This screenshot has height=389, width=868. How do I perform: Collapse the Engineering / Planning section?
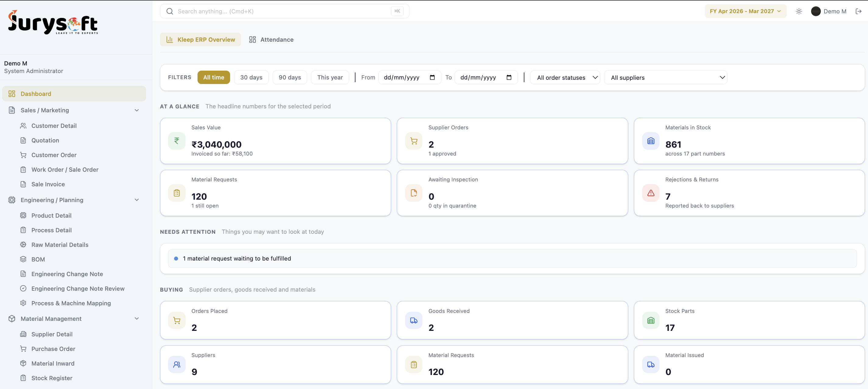click(74, 200)
